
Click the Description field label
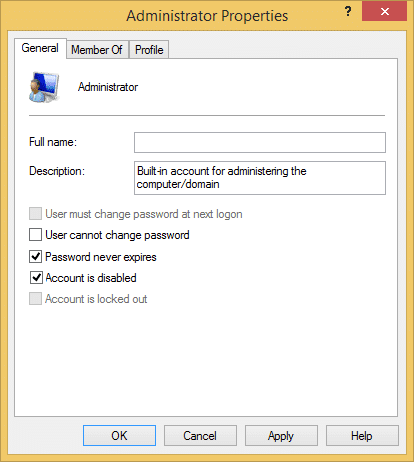57,171
